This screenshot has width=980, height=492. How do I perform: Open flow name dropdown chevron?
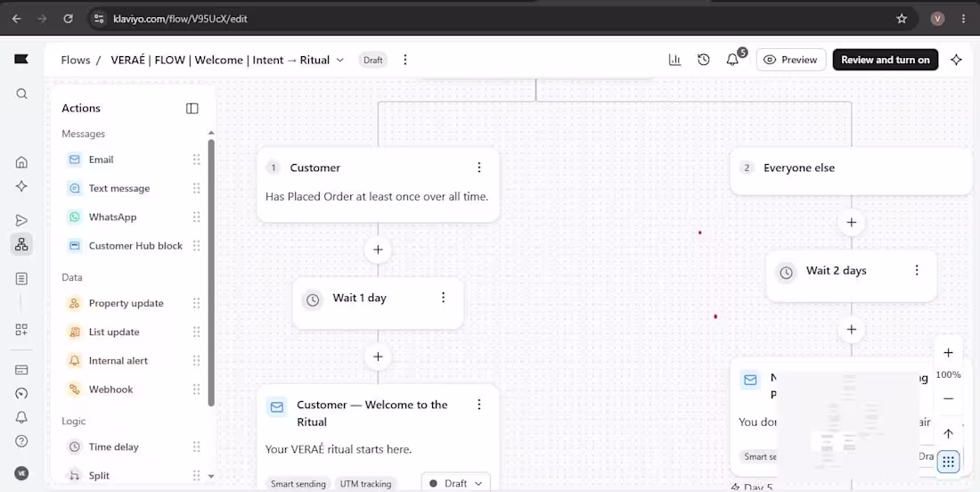tap(340, 60)
